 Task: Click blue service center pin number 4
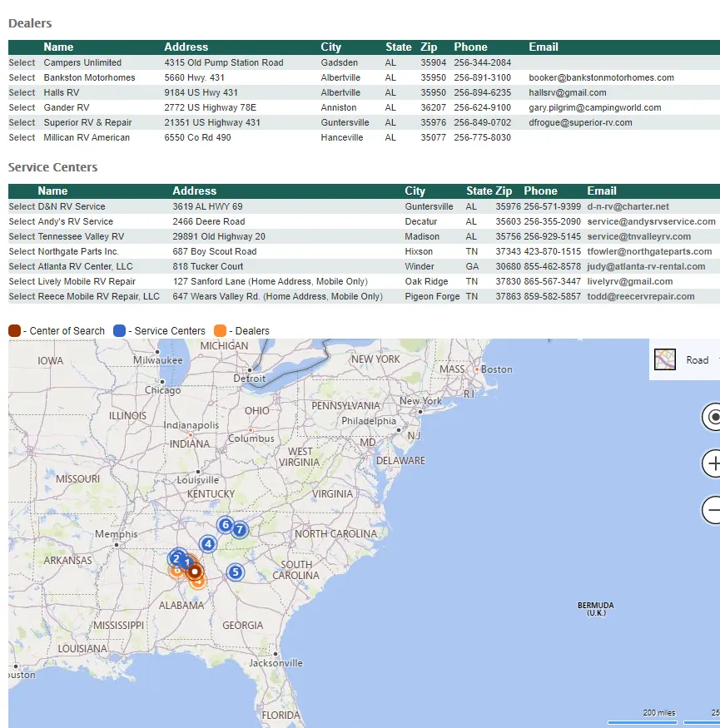[208, 544]
